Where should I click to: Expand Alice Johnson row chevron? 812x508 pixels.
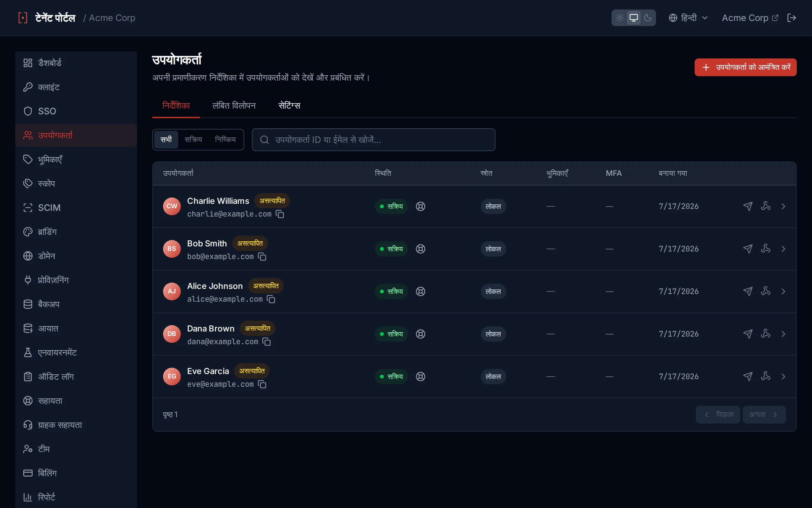[x=783, y=291]
